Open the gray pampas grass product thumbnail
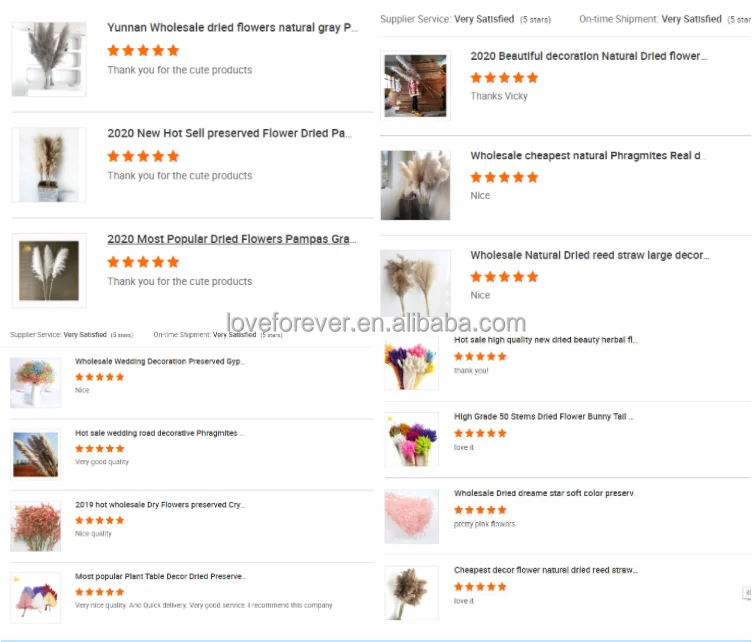 point(49,59)
